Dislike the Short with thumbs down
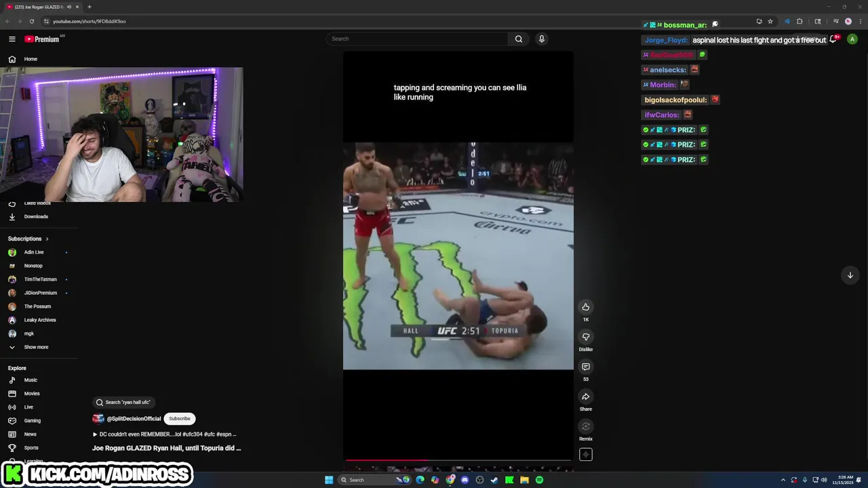The image size is (868, 488). [x=586, y=337]
